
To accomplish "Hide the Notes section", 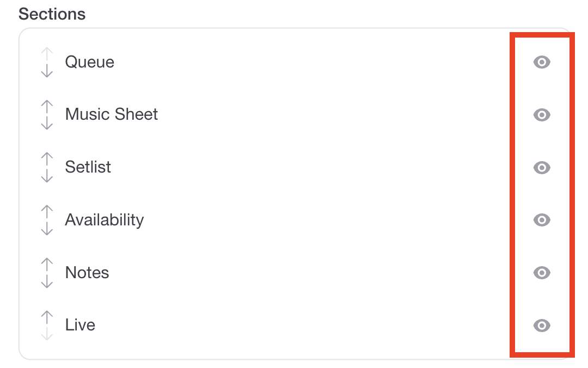I will (x=541, y=273).
